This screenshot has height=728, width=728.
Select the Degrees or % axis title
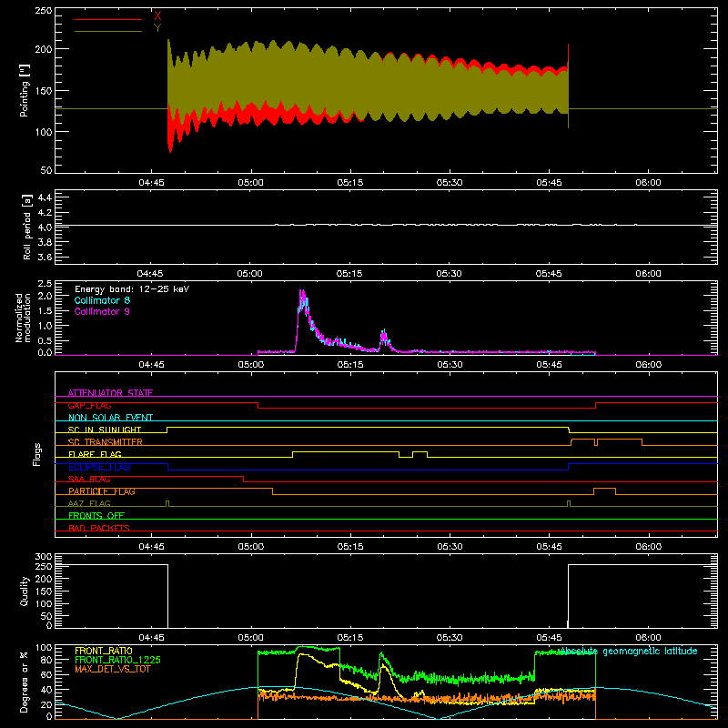tap(25, 682)
